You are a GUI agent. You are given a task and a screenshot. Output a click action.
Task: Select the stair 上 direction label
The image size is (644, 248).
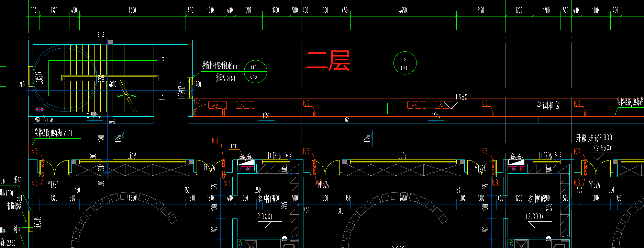(162, 96)
